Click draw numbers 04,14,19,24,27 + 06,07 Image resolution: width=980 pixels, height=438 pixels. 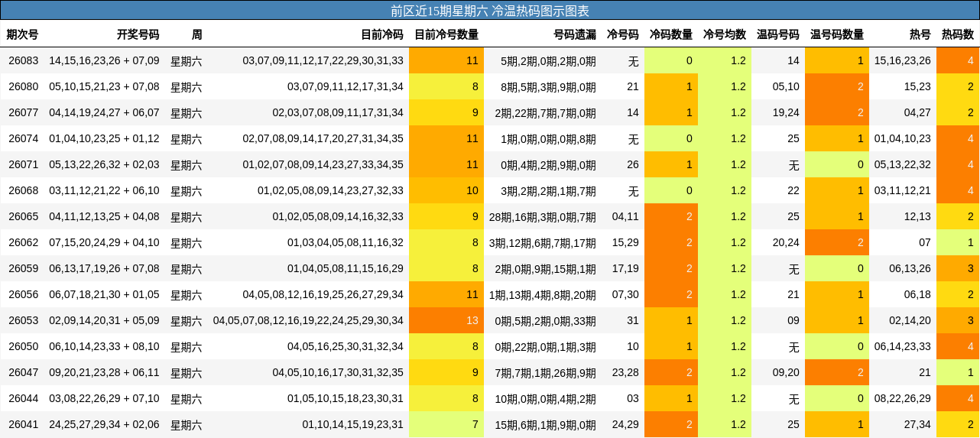104,112
